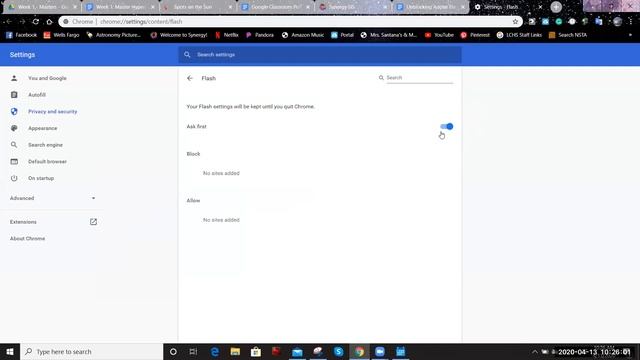Click the Search engine magnifier icon
This screenshot has width=640, height=360.
pyautogui.click(x=14, y=145)
